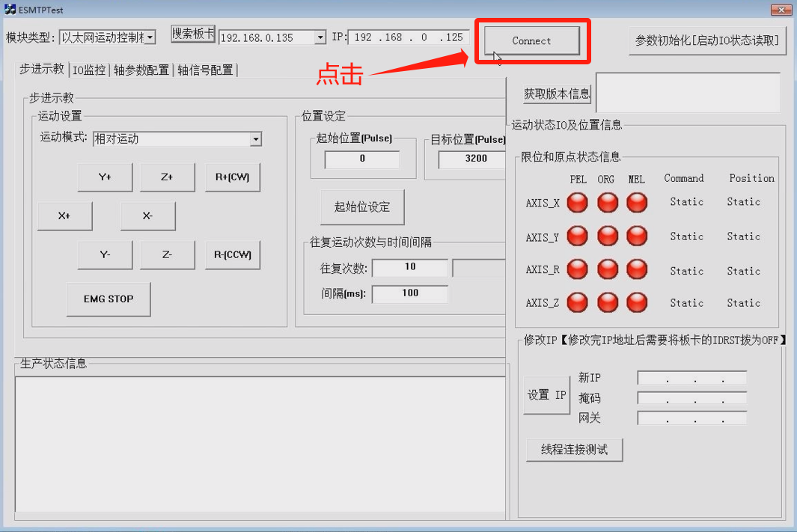Click the AXIS_Z PEL red indicator

pyautogui.click(x=578, y=302)
